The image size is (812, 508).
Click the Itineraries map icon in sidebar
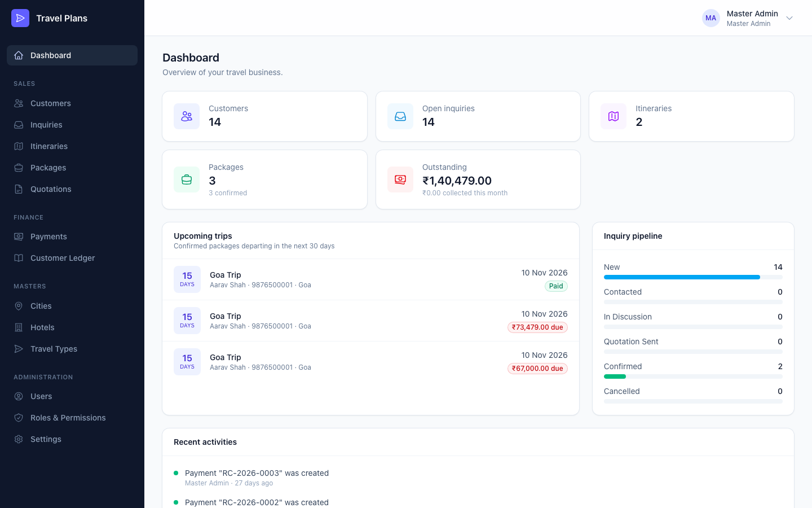[x=19, y=146]
